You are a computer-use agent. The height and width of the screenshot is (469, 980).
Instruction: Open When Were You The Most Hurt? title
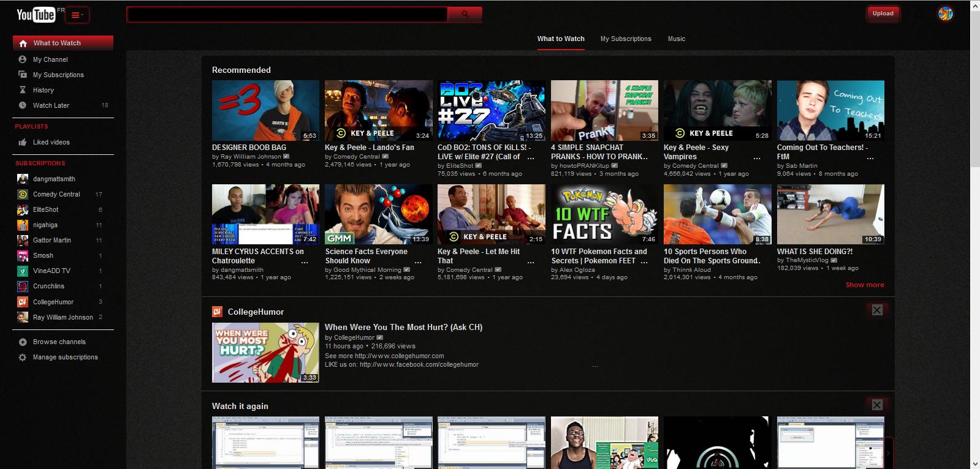[x=403, y=328]
